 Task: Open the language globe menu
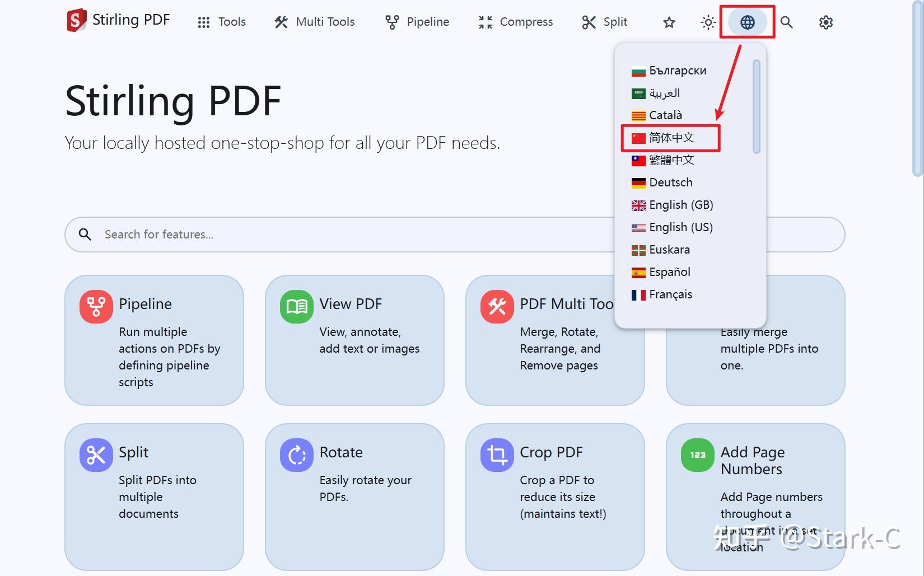[x=747, y=22]
